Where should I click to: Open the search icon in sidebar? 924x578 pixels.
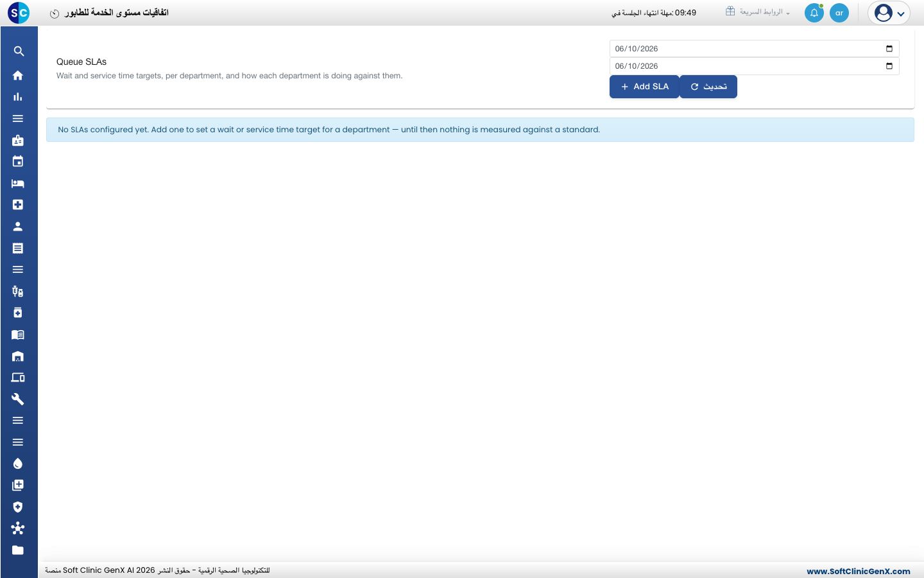[19, 51]
